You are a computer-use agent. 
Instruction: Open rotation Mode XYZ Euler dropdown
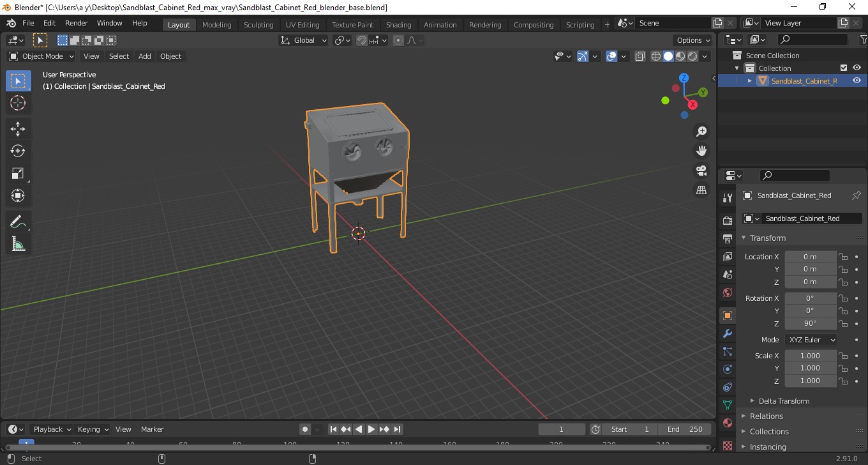point(811,340)
